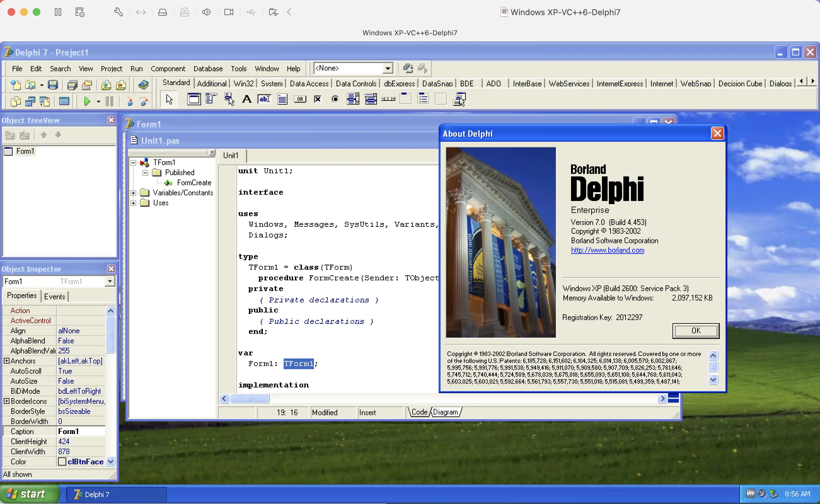Switch to the Additional palette tab
The height and width of the screenshot is (504, 820).
click(x=211, y=83)
